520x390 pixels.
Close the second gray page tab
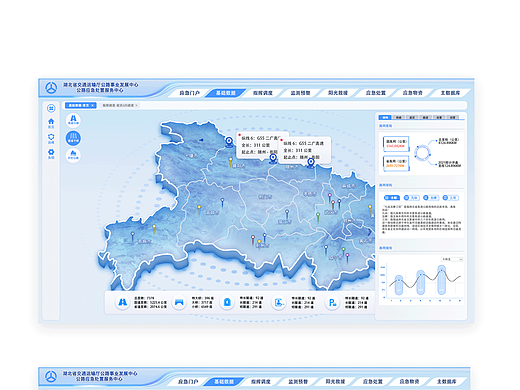136,105
